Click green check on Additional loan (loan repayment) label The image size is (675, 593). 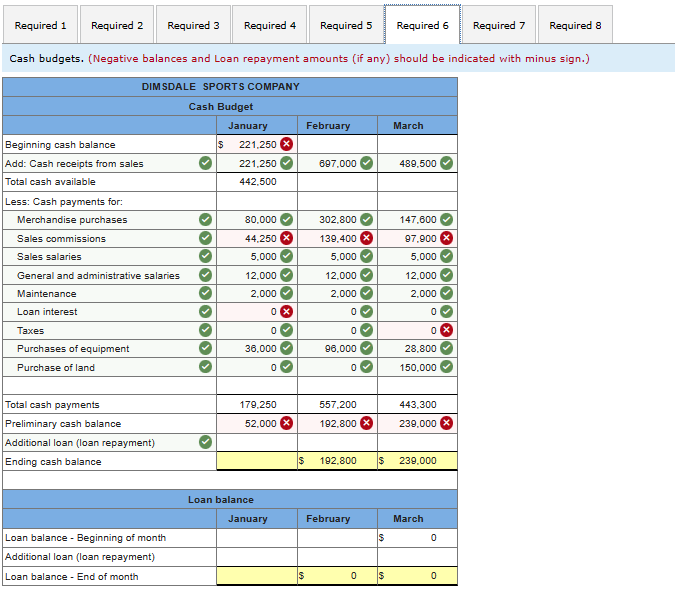click(205, 442)
